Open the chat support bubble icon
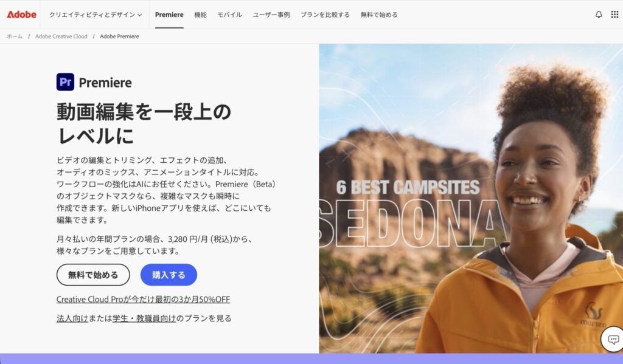This screenshot has width=623, height=364. coord(613,340)
